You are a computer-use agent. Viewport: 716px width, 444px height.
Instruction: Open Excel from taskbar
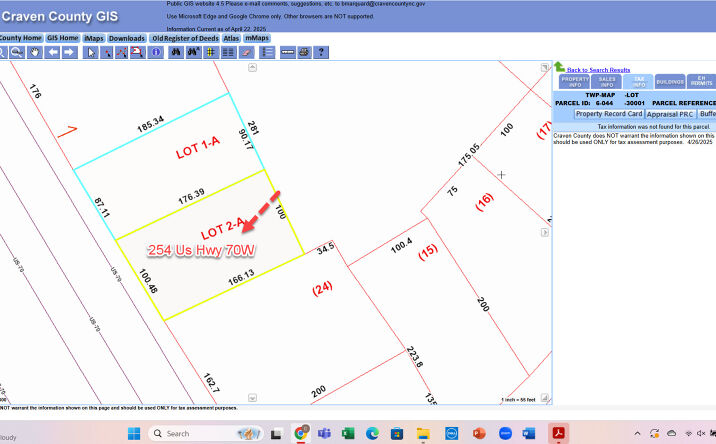click(x=348, y=433)
